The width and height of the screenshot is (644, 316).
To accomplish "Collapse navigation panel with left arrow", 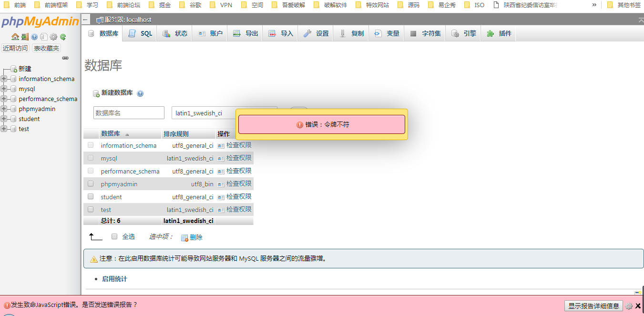I will click(x=86, y=20).
